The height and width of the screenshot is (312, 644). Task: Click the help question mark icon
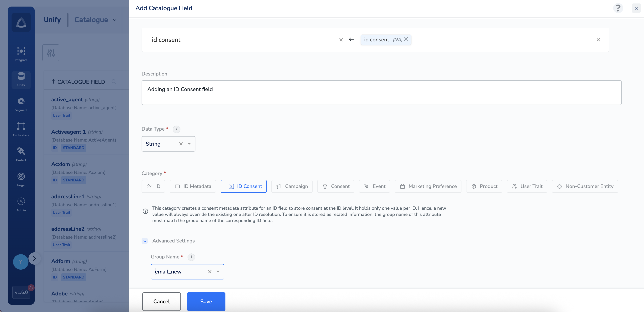(618, 8)
